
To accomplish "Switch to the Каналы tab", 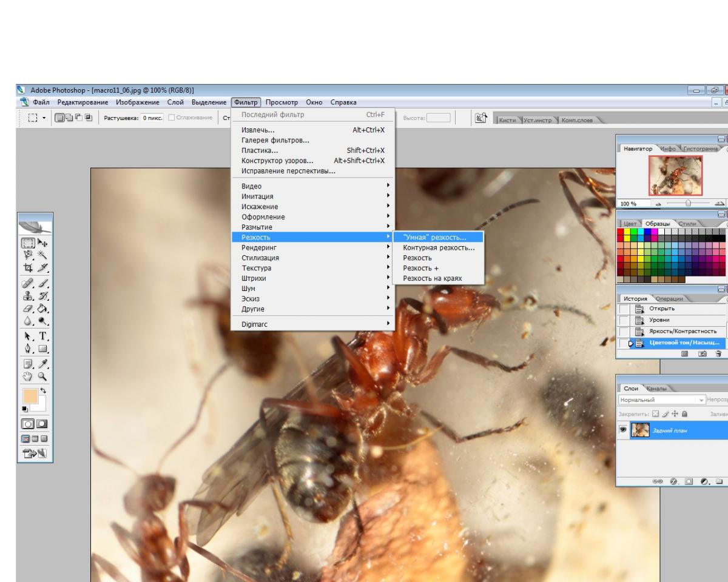I will tap(656, 388).
